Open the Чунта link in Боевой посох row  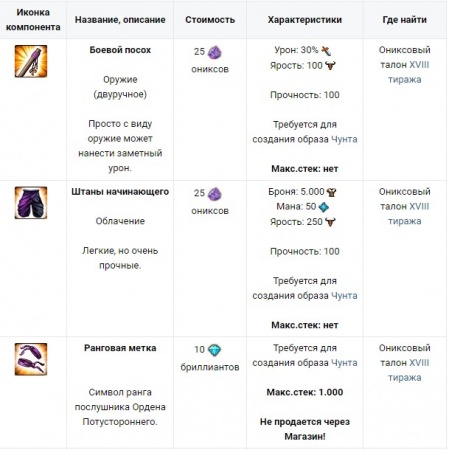point(344,139)
